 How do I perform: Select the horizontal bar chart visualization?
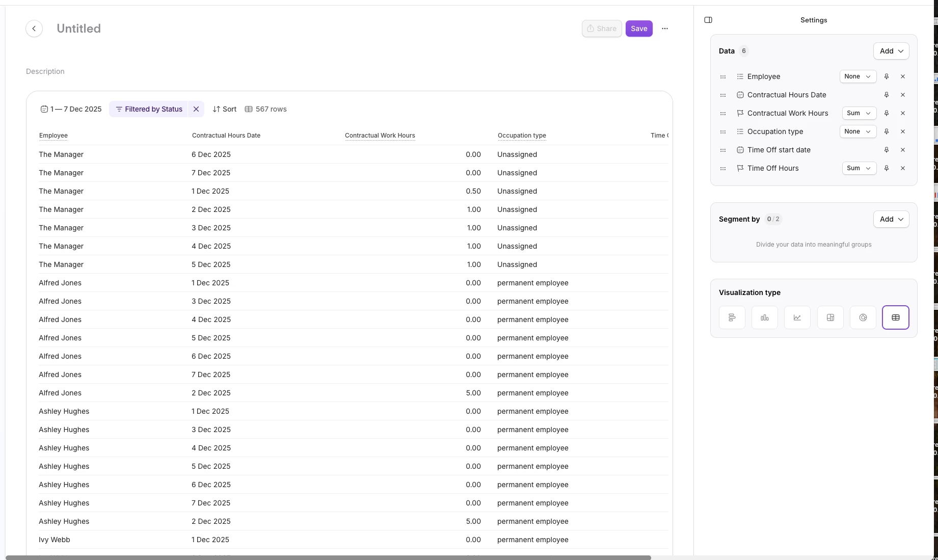(732, 317)
